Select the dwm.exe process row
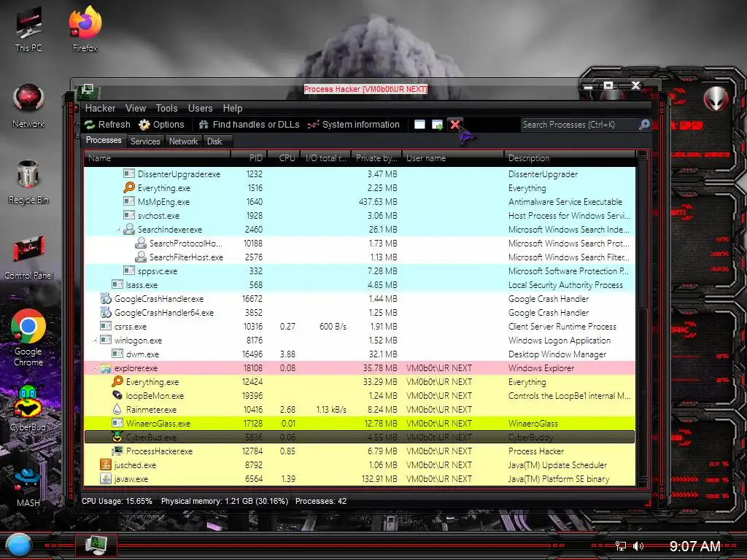747x560 pixels. (x=360, y=354)
